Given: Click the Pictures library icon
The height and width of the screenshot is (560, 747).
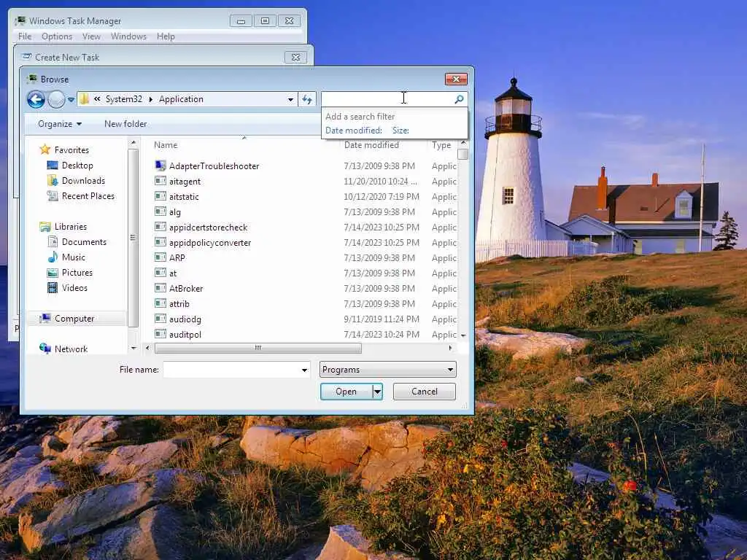Looking at the screenshot, I should [x=53, y=273].
